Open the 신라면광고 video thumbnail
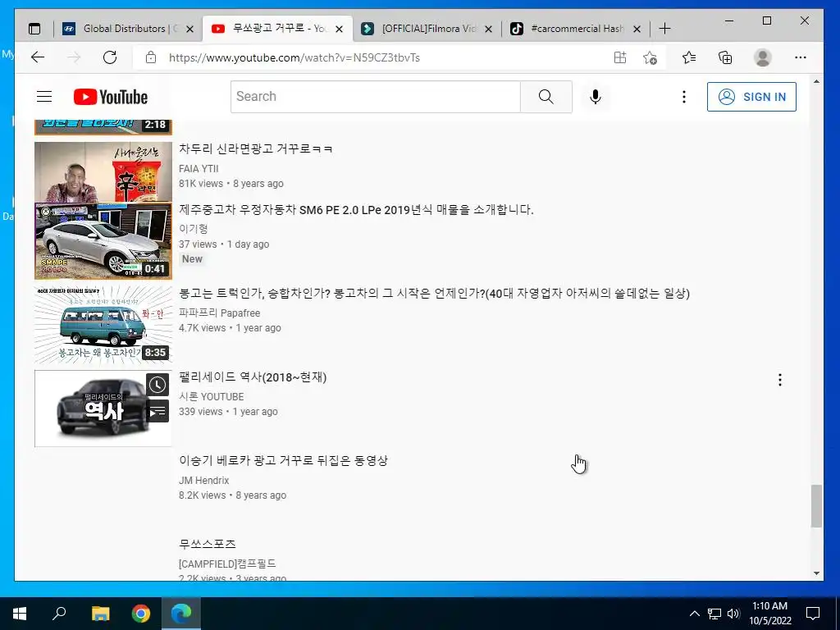840x630 pixels. [103, 171]
